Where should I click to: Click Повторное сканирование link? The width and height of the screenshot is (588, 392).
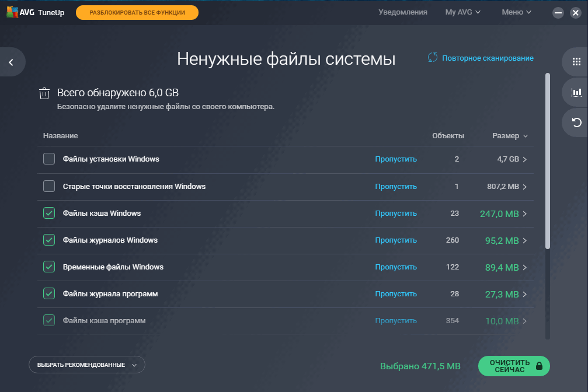point(488,58)
